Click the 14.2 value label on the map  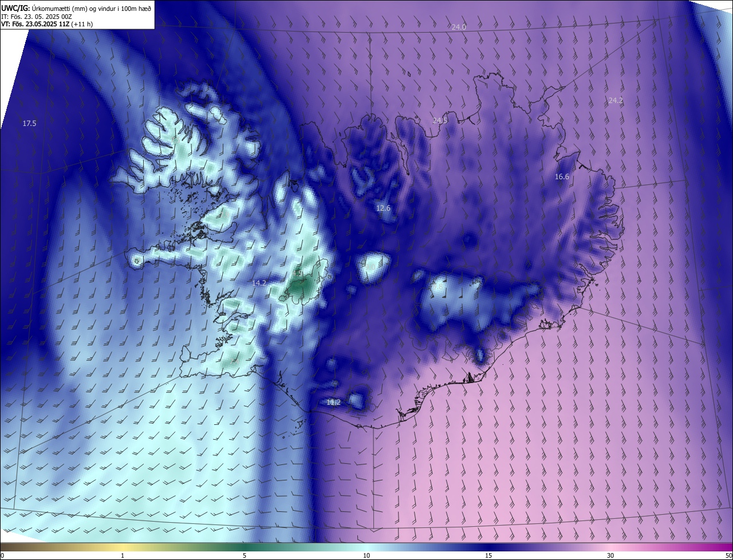[x=259, y=283]
